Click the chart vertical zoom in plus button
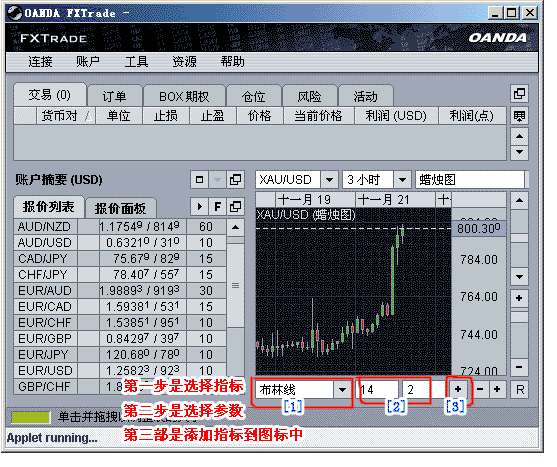 click(x=519, y=298)
